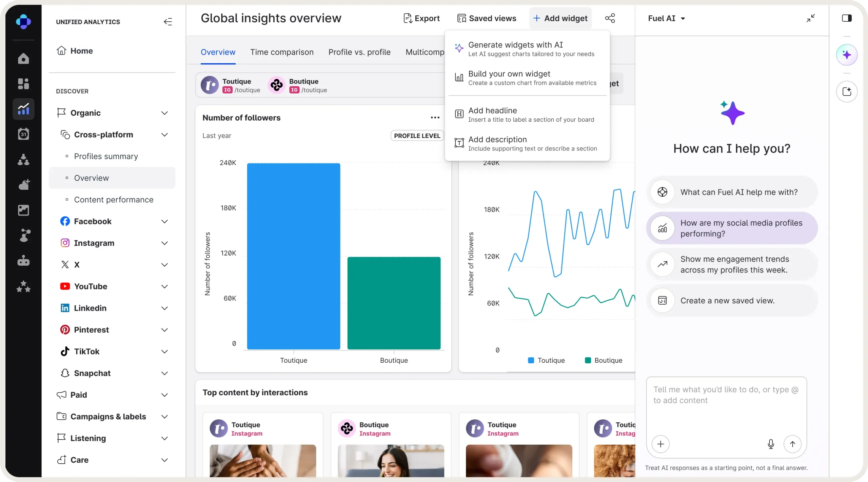Image resolution: width=868 pixels, height=482 pixels.
Task: Click the attach plus button in chat box
Action: pos(660,444)
